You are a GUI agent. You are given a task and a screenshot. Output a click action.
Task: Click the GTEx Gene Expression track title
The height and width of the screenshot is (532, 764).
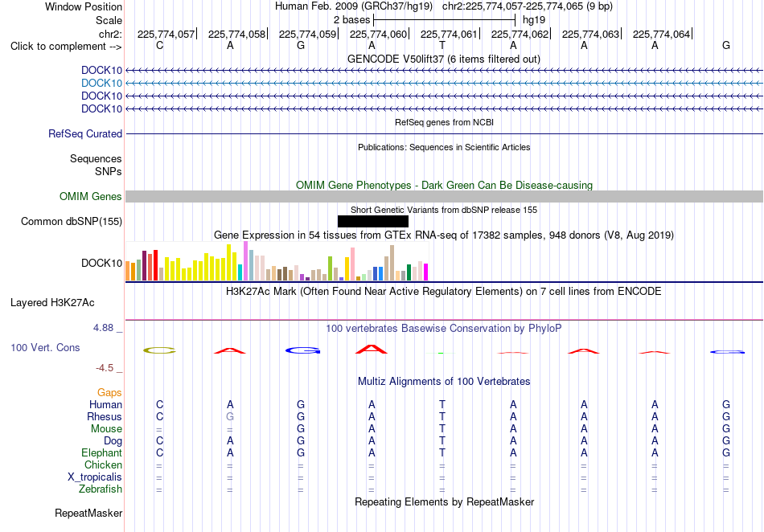tap(444, 235)
